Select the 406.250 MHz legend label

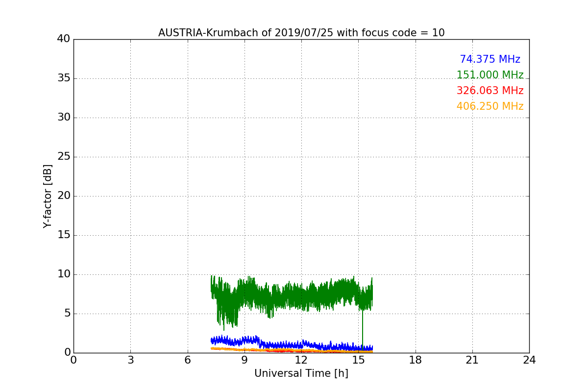coord(490,106)
